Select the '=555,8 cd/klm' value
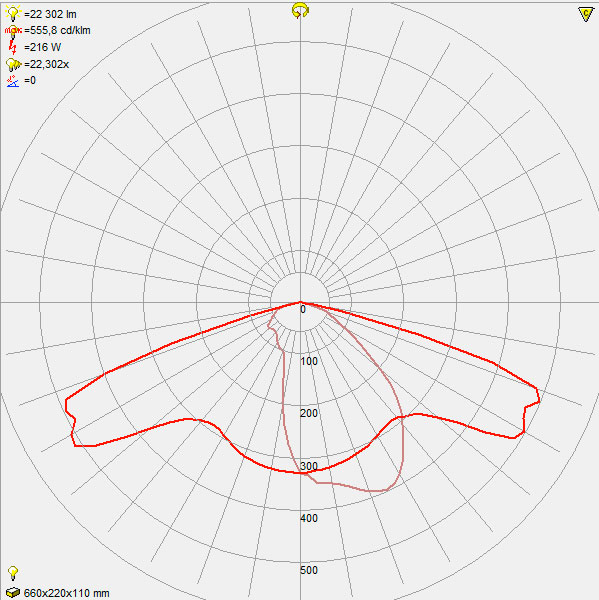 57,30
